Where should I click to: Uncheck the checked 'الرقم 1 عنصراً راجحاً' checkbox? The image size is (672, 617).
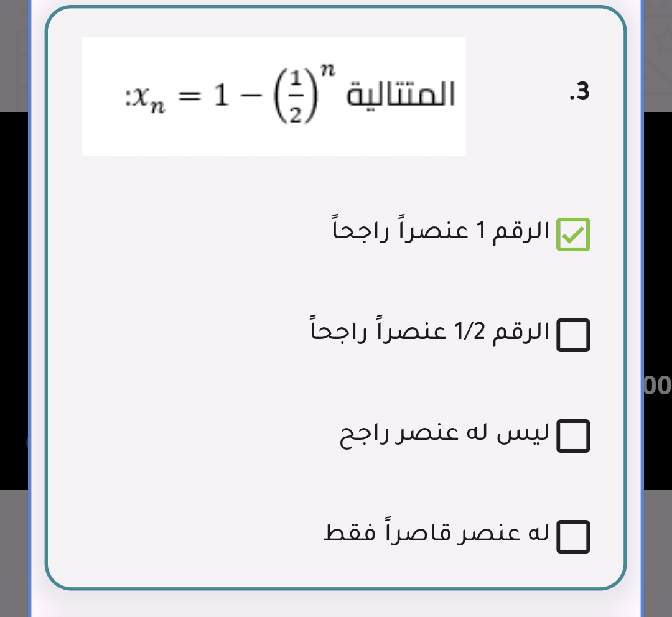(x=572, y=234)
